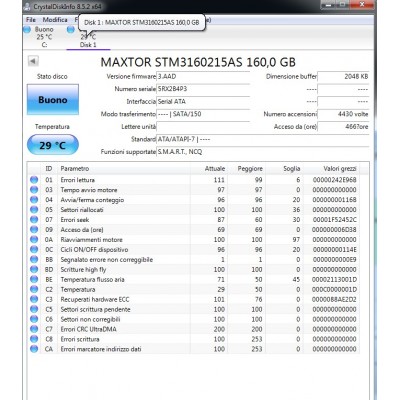The image size is (400, 400).
Task: Click the status dot for Settori riallocati
Action: [34, 210]
